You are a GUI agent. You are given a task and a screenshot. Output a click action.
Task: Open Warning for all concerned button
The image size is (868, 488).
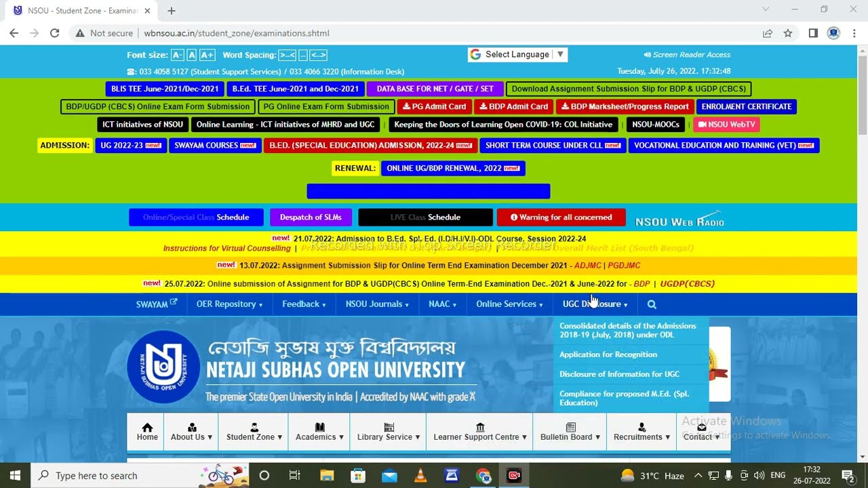point(561,218)
